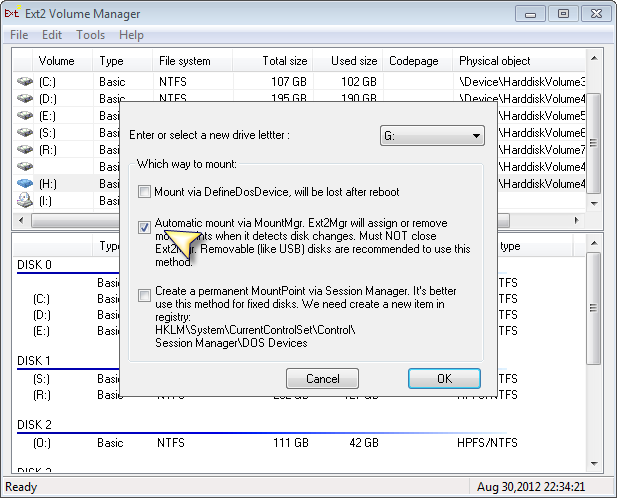This screenshot has height=498, width=617.
Task: Select the DISK 2 heading
Action: [34, 425]
